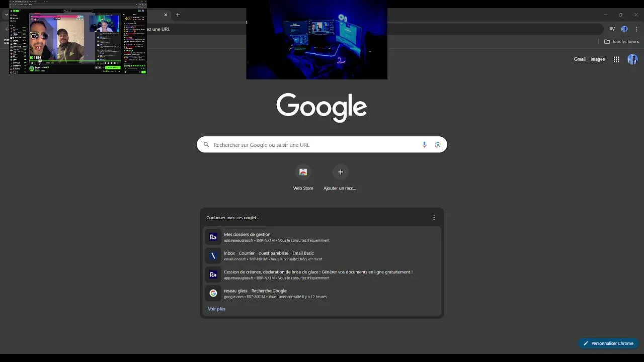Open Google Lens image search icon
This screenshot has height=362, width=644.
pos(438,145)
